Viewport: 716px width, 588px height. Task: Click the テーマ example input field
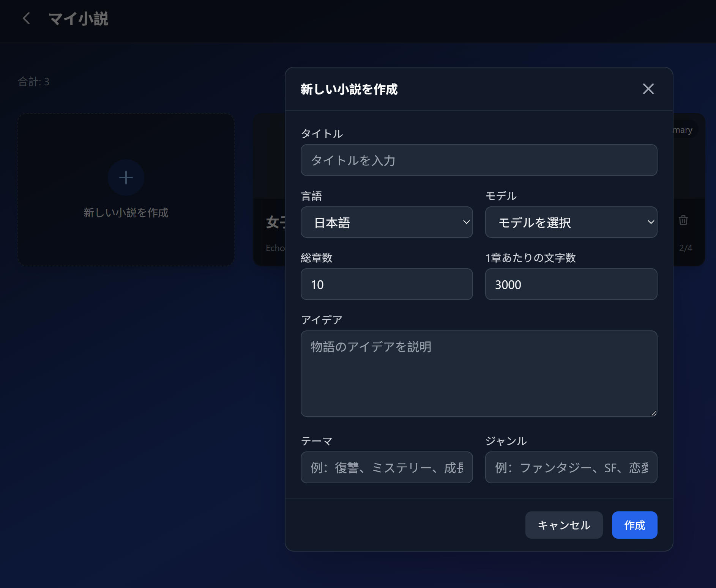[x=386, y=467]
